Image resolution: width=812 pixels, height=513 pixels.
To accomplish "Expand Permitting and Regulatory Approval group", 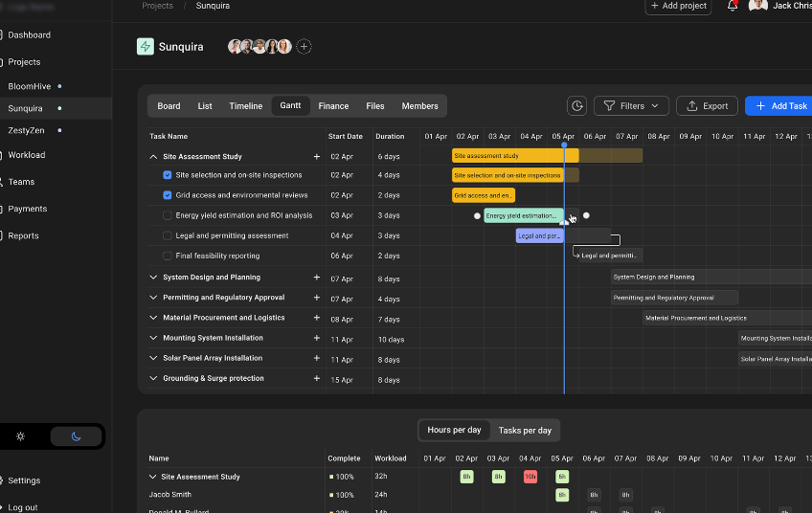I will point(153,298).
